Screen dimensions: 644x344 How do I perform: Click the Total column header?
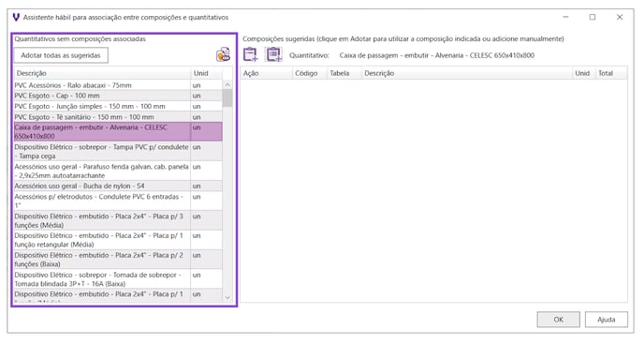click(611, 73)
